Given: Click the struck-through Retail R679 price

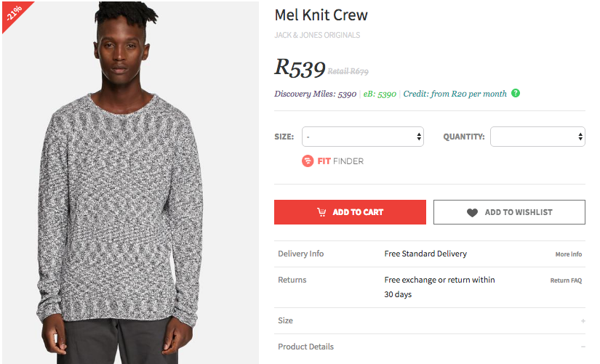Looking at the screenshot, I should click(348, 71).
